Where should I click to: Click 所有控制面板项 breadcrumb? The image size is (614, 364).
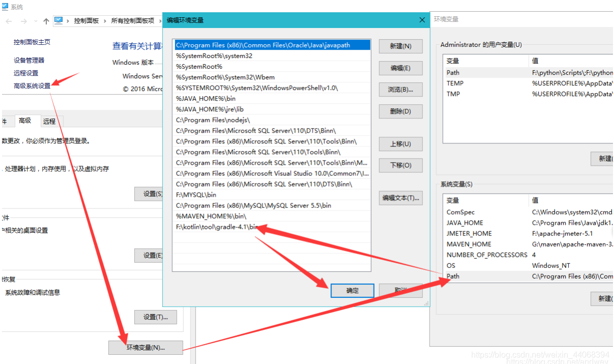click(132, 21)
